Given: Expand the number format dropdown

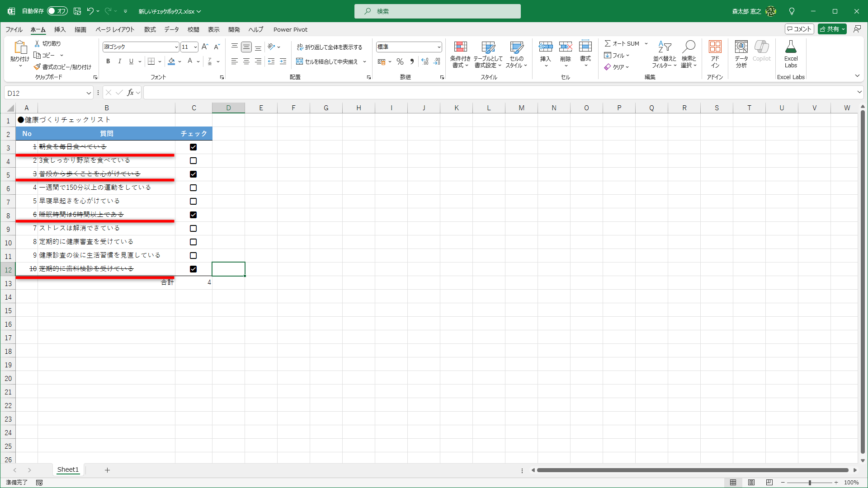Looking at the screenshot, I should pyautogui.click(x=439, y=47).
